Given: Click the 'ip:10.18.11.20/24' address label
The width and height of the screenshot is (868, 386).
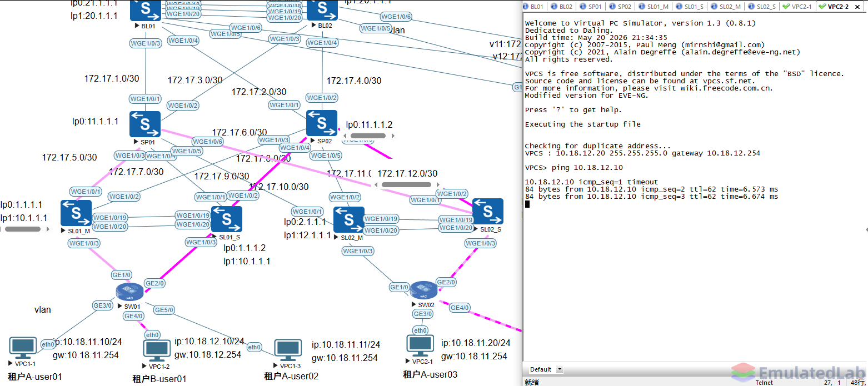Looking at the screenshot, I should [x=476, y=343].
